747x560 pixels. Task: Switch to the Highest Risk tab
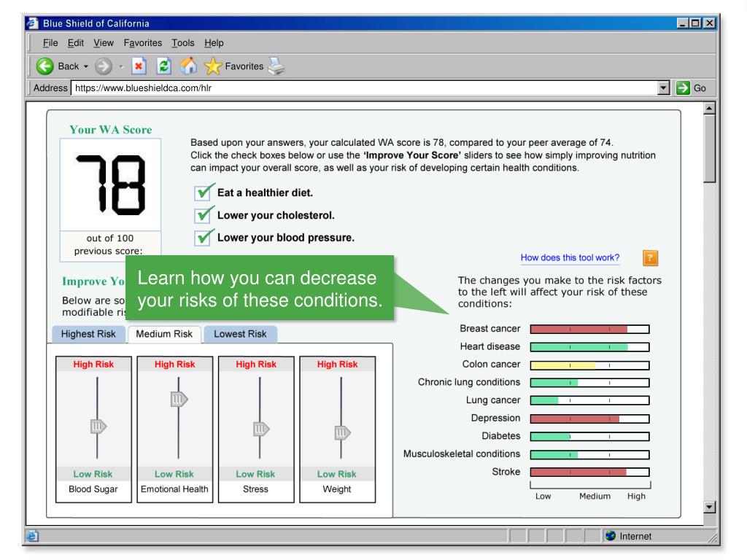(88, 334)
